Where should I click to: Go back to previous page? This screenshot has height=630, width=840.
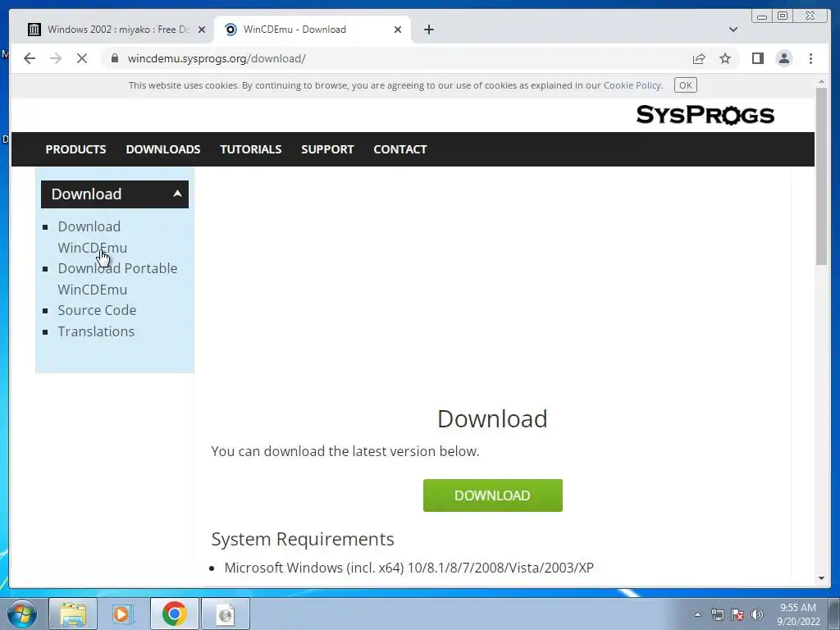click(x=30, y=58)
